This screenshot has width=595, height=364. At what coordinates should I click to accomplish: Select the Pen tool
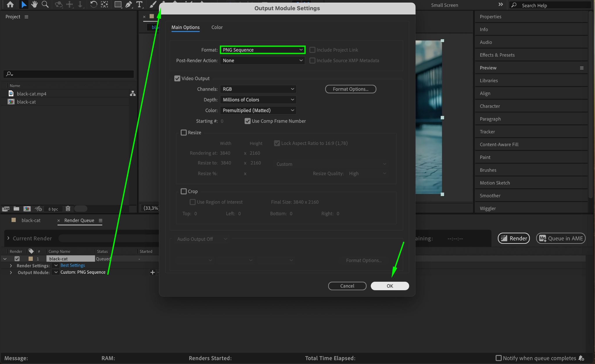click(x=128, y=4)
